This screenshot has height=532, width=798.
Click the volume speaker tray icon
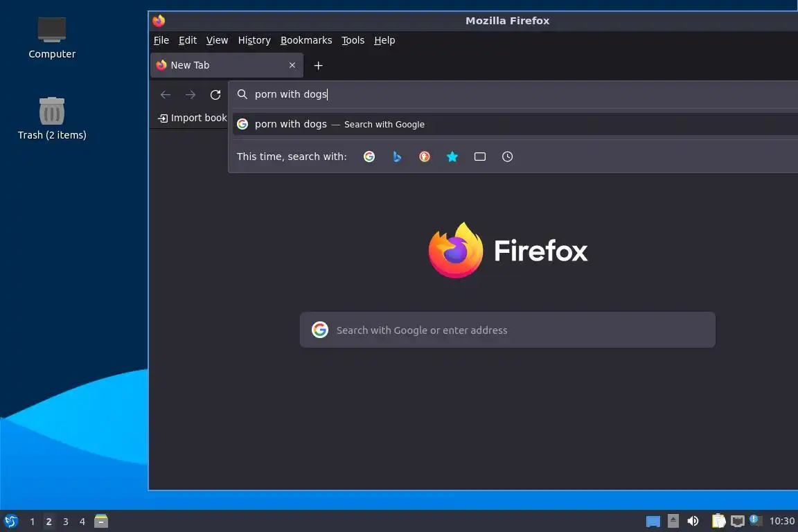pyautogui.click(x=693, y=521)
